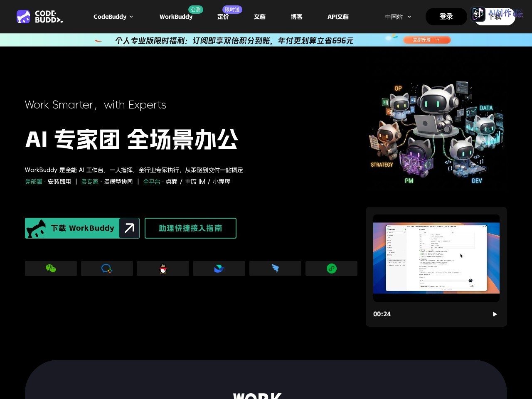
Task: Open the 定价 pricing page
Action: pos(223,17)
